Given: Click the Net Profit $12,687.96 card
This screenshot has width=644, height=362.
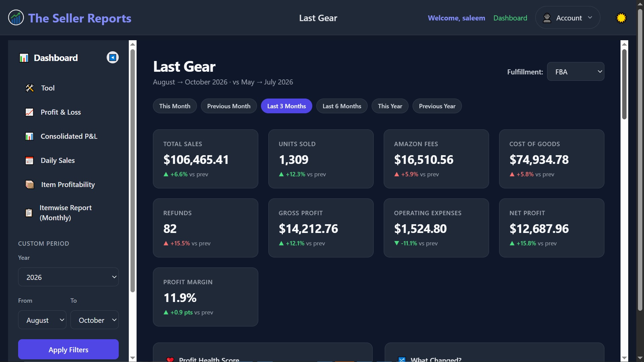Looking at the screenshot, I should pos(551,228).
